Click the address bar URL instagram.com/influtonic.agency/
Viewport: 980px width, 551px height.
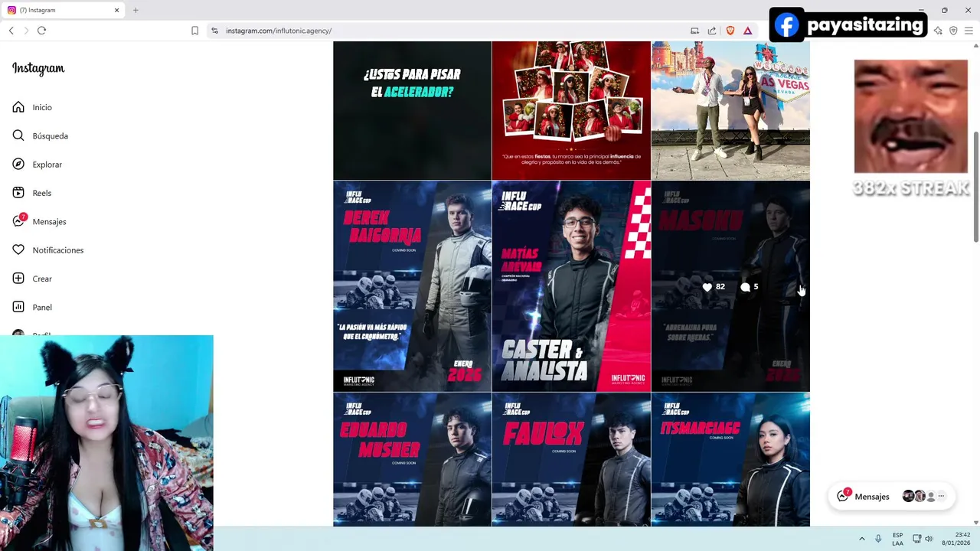[x=279, y=31]
